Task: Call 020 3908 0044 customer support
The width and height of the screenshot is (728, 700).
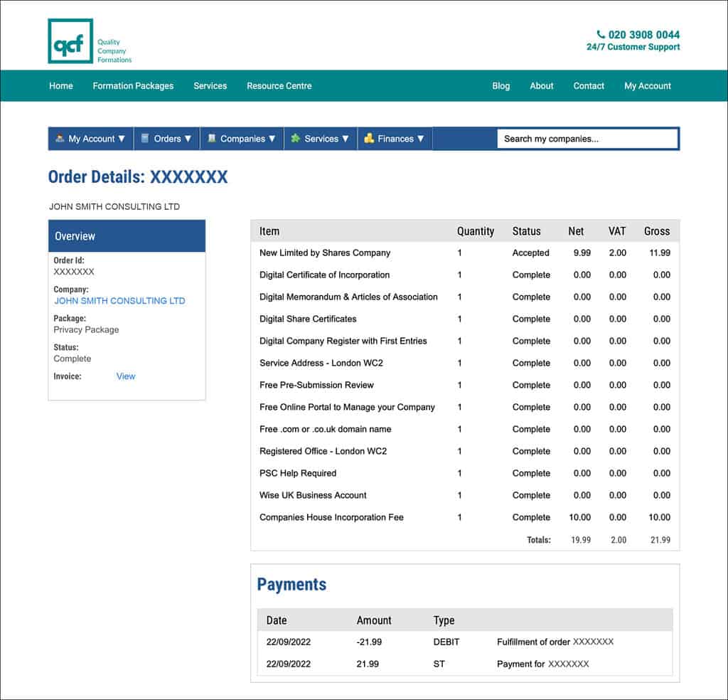Action: (642, 34)
